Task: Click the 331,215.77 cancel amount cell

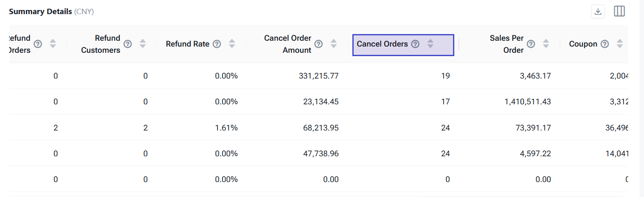Action: (318, 76)
